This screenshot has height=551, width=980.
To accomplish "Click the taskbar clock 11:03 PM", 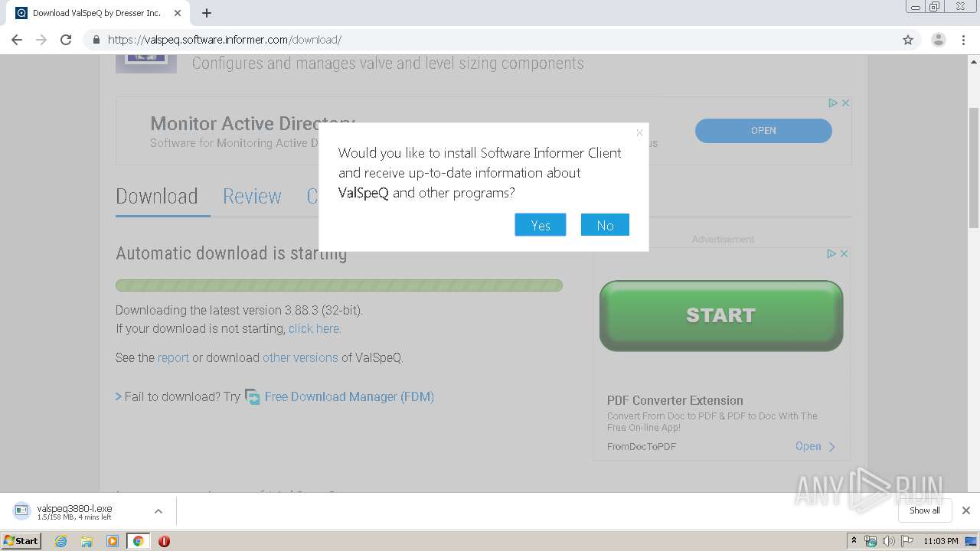I will [x=941, y=541].
